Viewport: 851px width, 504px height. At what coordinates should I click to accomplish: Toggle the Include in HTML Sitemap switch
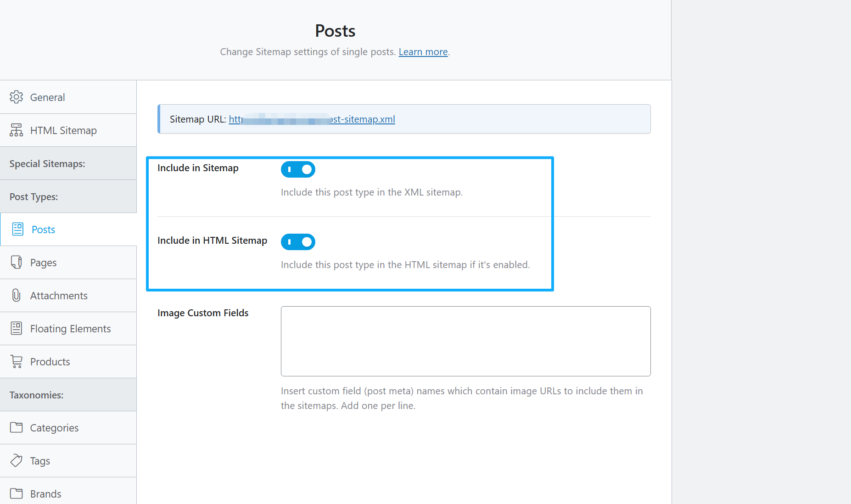298,242
